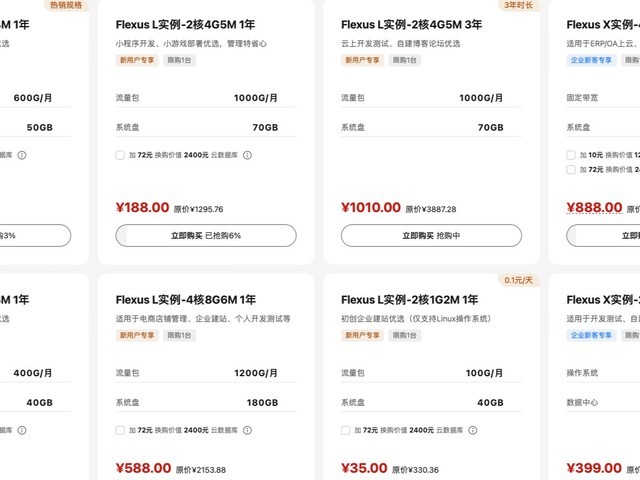
Task: Check the 加72元 database option for 2核4G5M 1年
Action: point(120,155)
